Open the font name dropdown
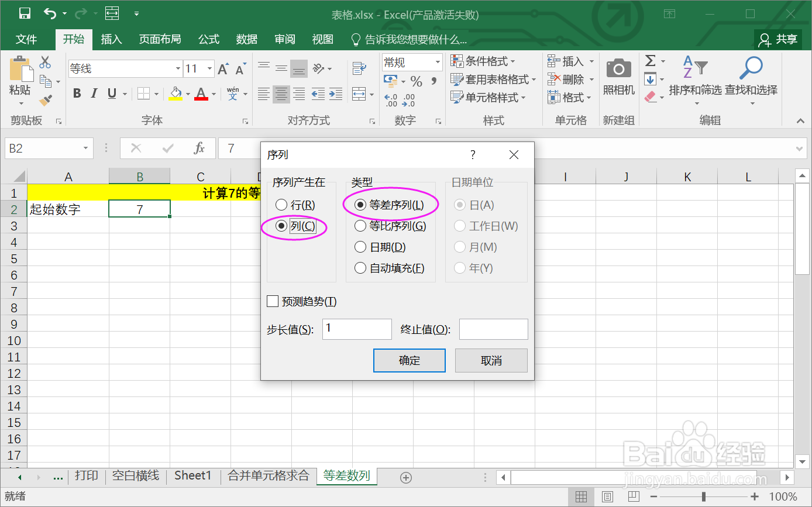812x507 pixels. tap(178, 68)
